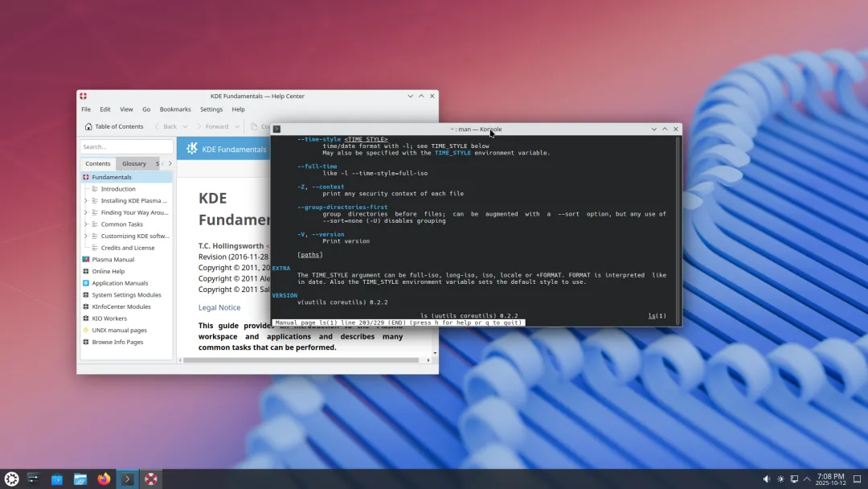Open UNIX manual pages entry
The height and width of the screenshot is (489, 868).
tap(119, 330)
